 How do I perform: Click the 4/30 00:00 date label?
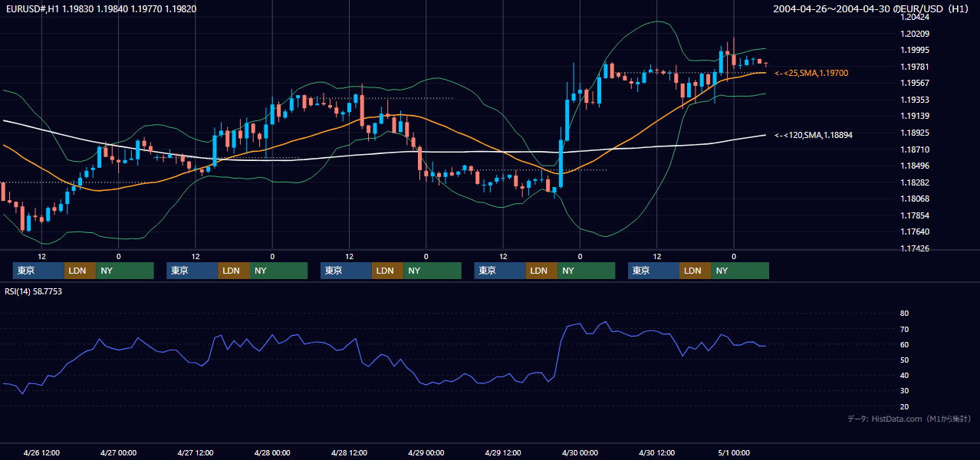[x=580, y=452]
